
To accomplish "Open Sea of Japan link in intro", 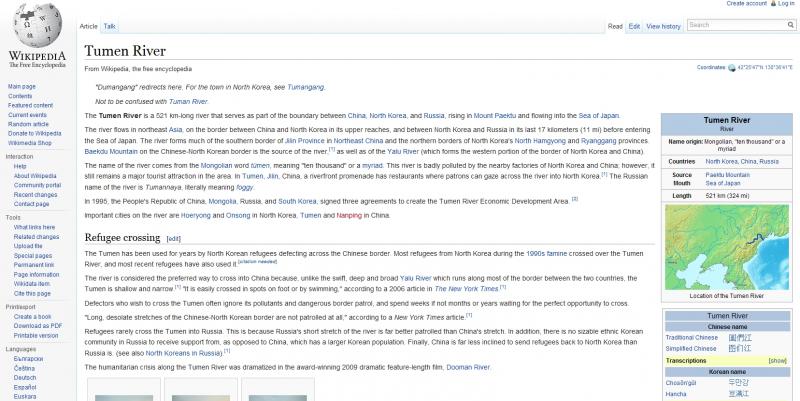I will tap(598, 116).
